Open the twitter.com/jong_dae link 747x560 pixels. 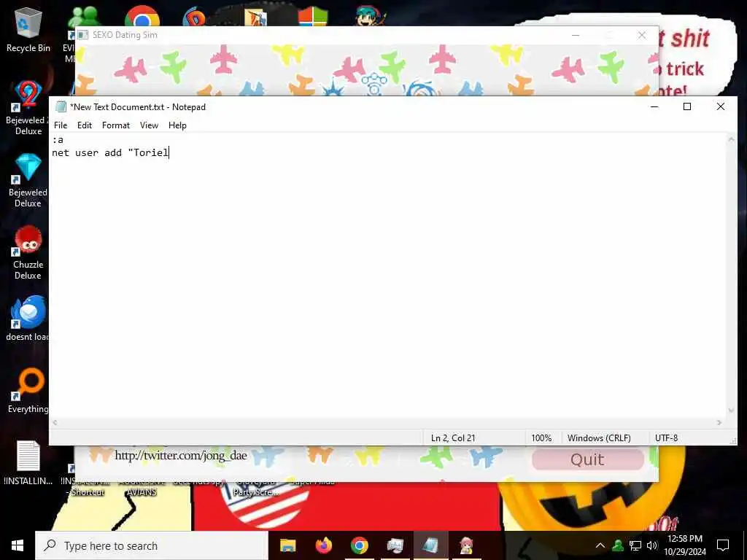181,456
